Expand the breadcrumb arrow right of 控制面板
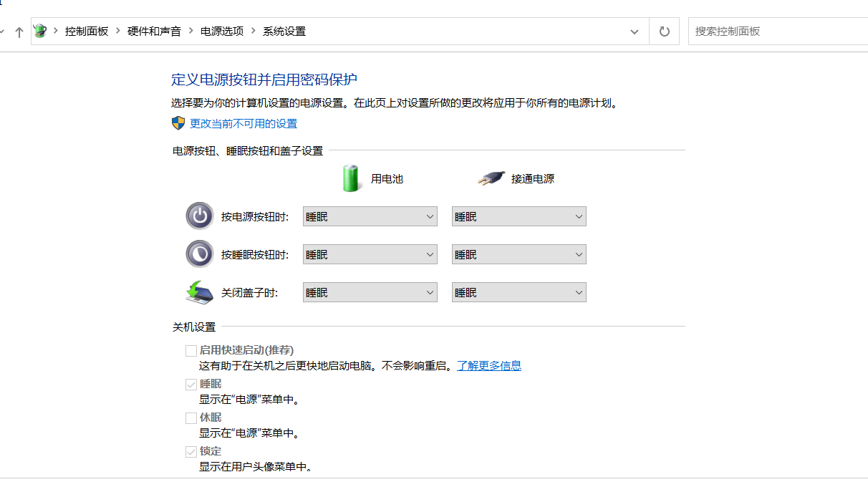 pos(118,31)
